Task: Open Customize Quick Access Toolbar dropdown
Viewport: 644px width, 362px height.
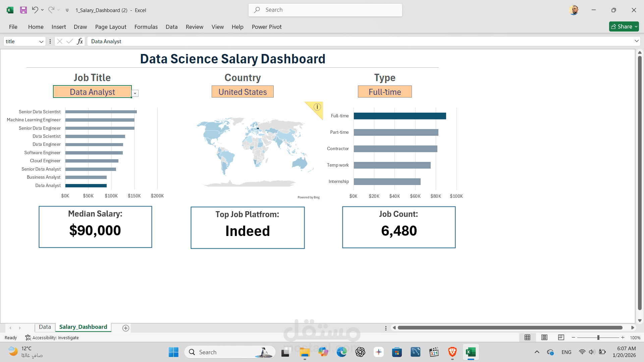Action: click(67, 10)
